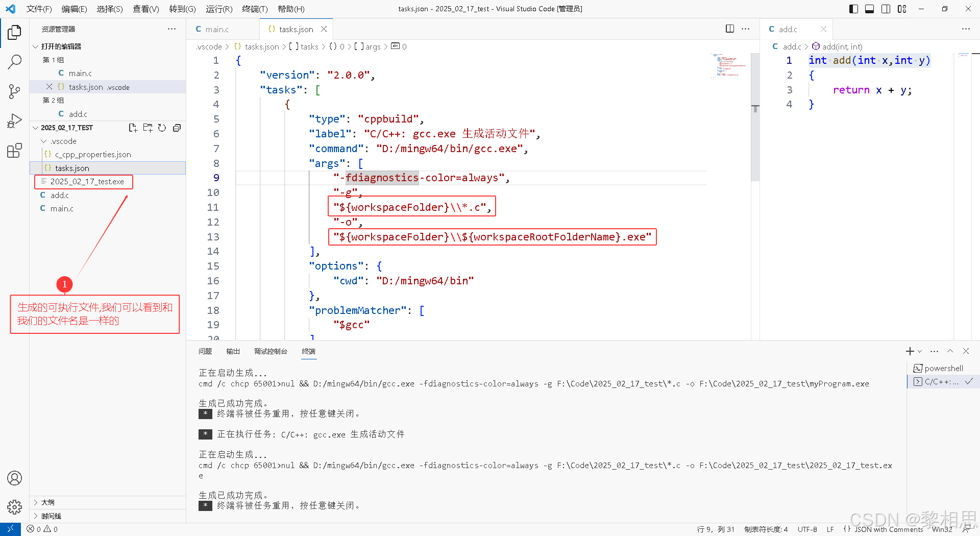The height and width of the screenshot is (536, 980).
Task: Switch to the Debug Console panel tab
Action: pyautogui.click(x=271, y=351)
